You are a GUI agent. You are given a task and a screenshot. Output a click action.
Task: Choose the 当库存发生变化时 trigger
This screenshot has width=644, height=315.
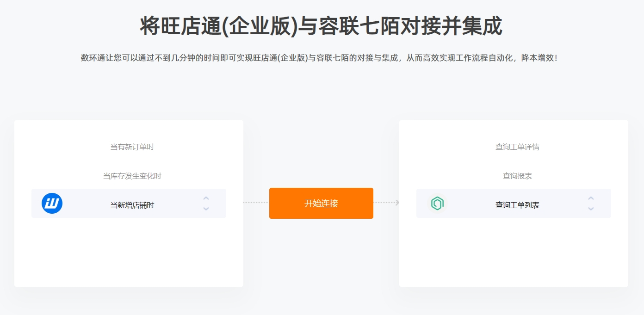[132, 176]
